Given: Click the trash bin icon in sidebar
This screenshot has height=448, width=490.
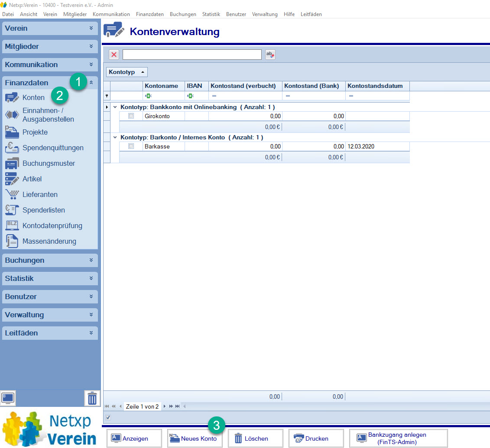Looking at the screenshot, I should (x=92, y=398).
